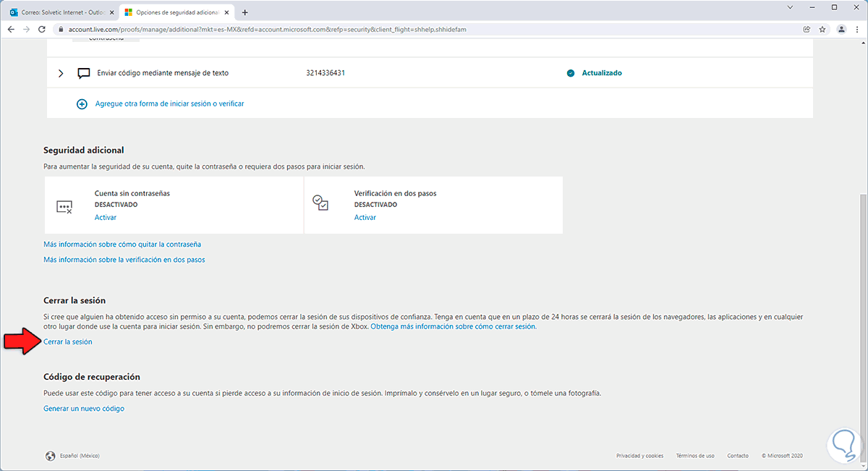The width and height of the screenshot is (868, 471).
Task: Open the Chrome three-dot menu
Action: click(857, 30)
